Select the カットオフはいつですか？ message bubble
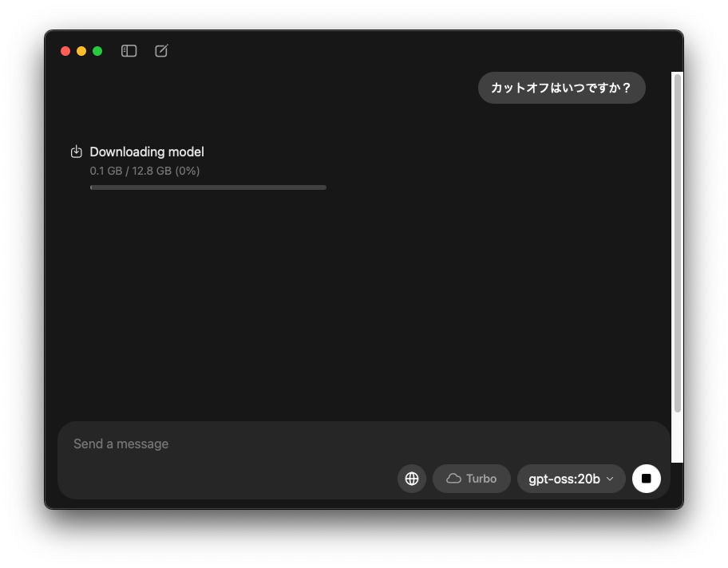 pos(561,88)
